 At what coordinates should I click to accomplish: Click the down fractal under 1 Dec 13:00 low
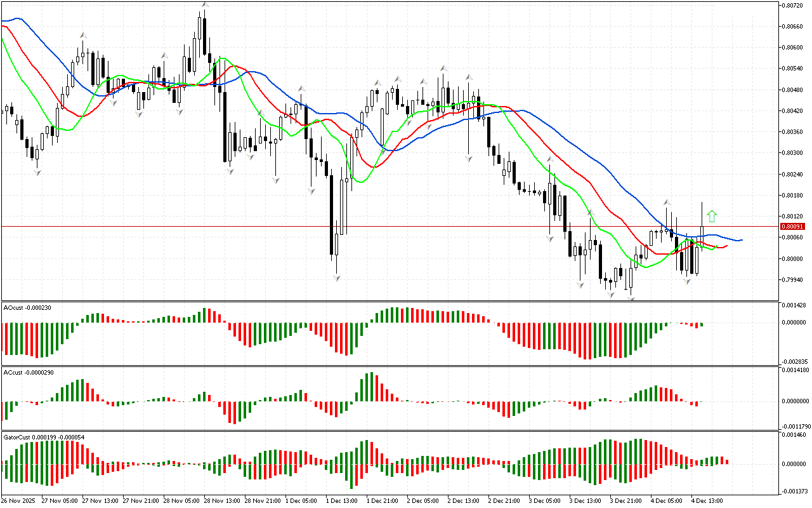pos(337,278)
